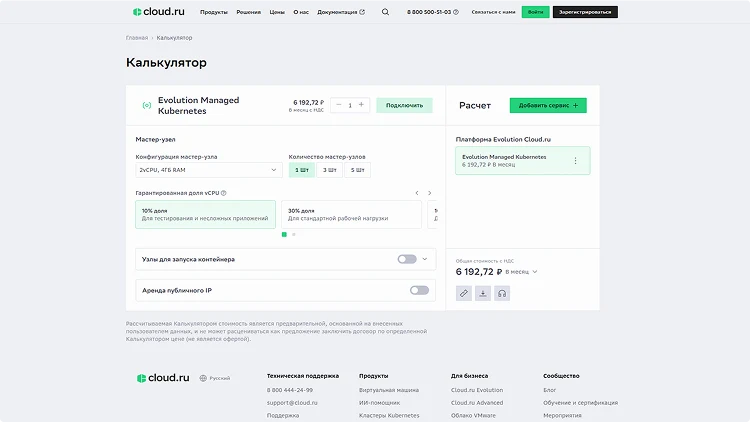This screenshot has width=750, height=422.
Task: Click the download calculation icon
Action: point(483,293)
